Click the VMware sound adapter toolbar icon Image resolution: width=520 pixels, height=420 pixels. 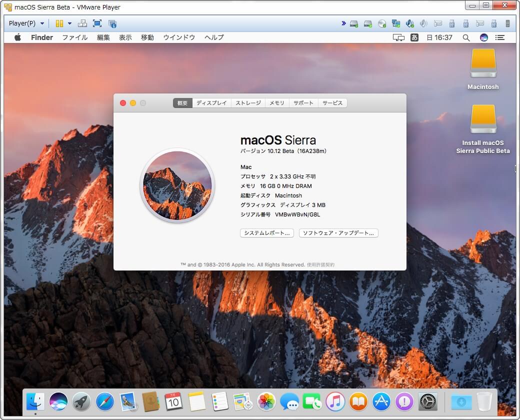[410, 23]
